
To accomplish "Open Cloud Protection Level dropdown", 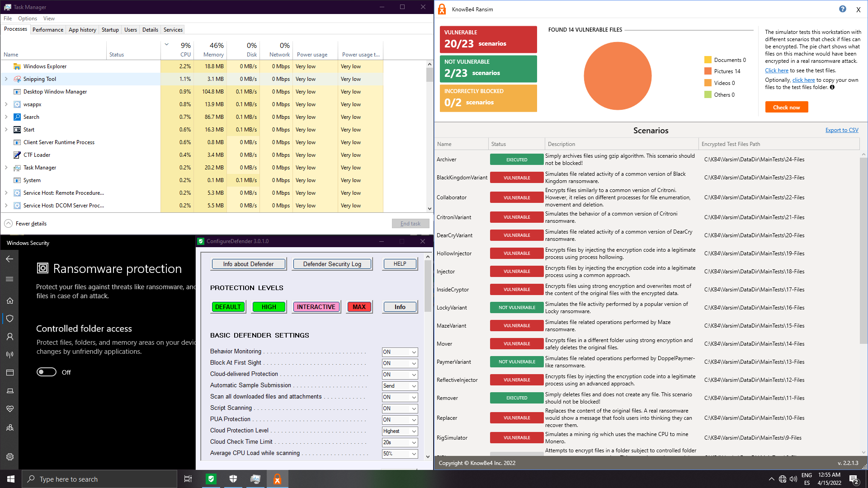I will coord(400,431).
